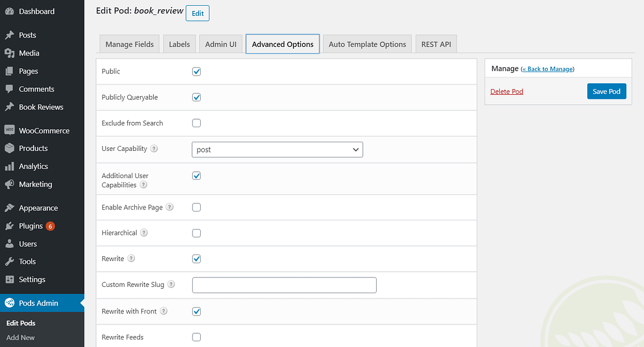Switch to the REST API tab

[436, 43]
